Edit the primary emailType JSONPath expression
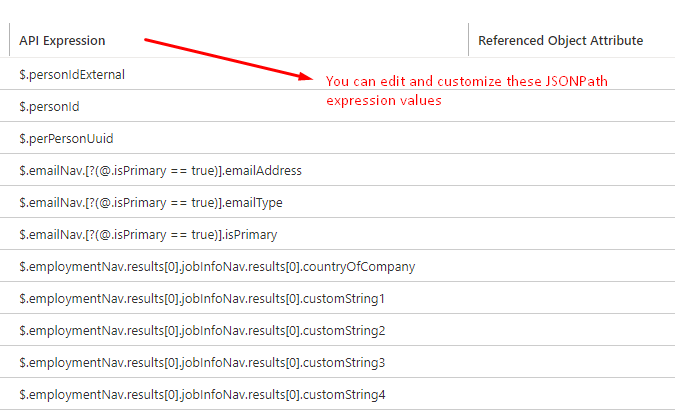The height and width of the screenshot is (414, 675). point(150,202)
